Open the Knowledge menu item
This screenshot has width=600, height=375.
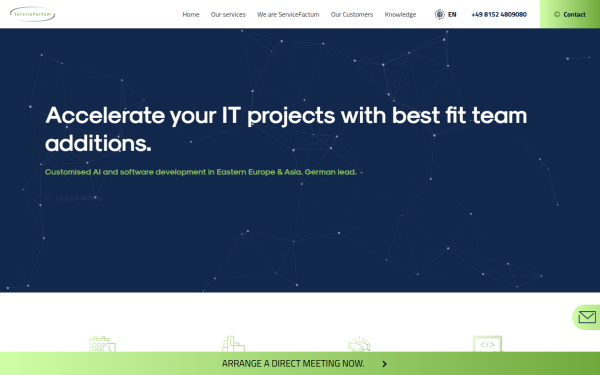[400, 15]
